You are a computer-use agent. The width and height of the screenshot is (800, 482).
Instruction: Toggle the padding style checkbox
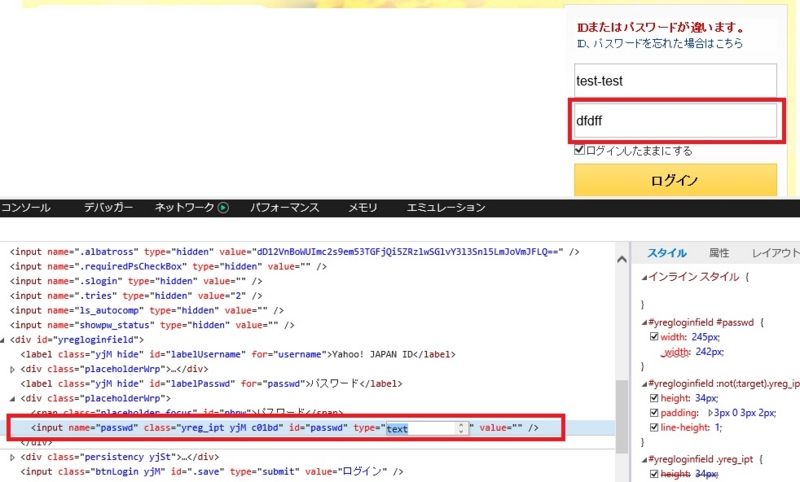(654, 413)
